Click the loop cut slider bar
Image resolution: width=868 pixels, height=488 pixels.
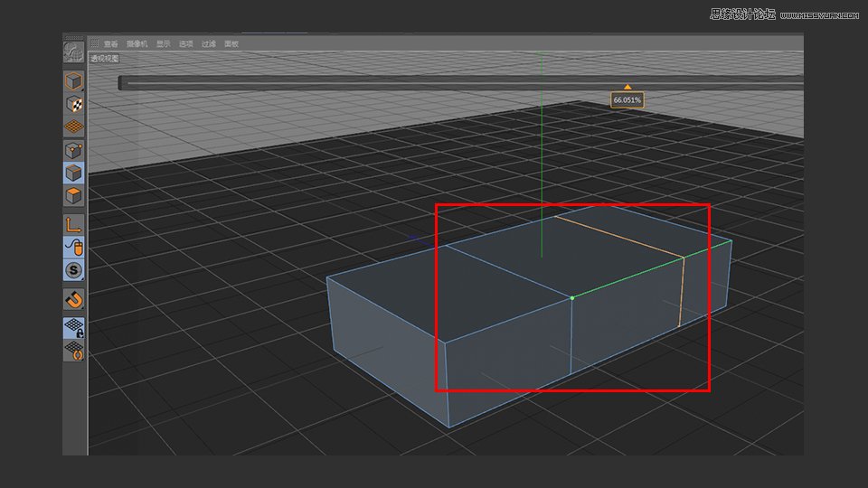click(x=460, y=82)
